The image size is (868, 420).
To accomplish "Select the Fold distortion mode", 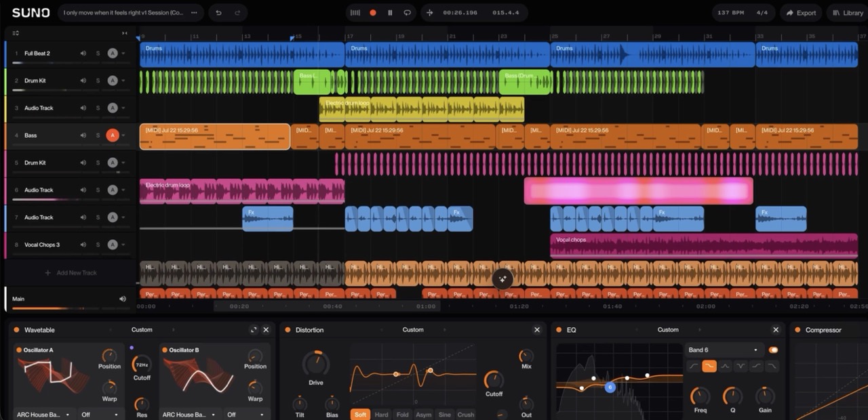I will pos(403,415).
